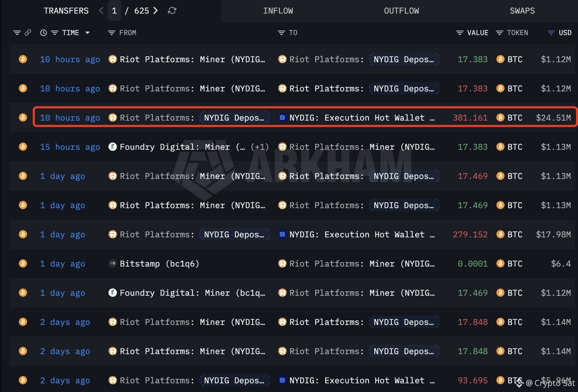Viewport: 578px width, 392px height.
Task: Filter transfers by the VALUE column
Action: click(x=459, y=33)
